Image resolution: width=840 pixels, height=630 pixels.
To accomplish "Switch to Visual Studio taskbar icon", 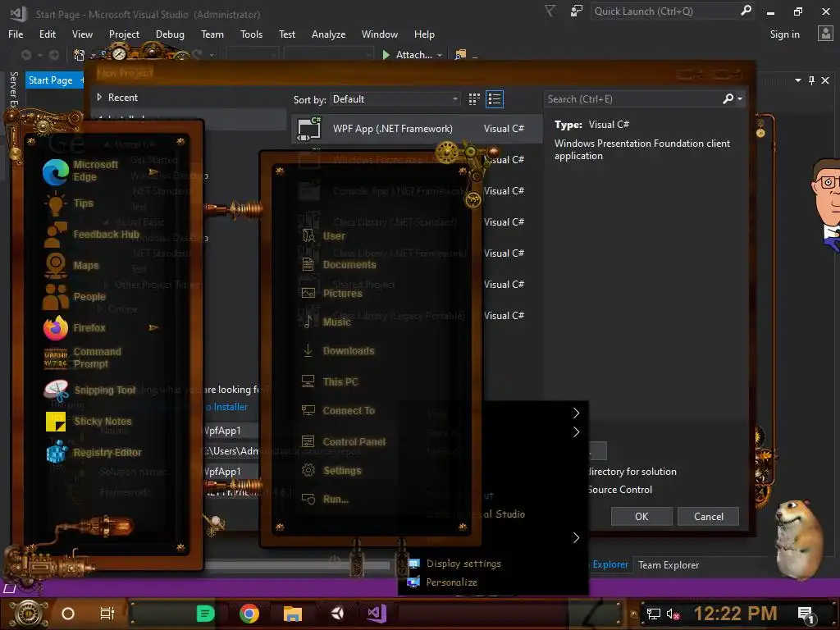I will pos(377,614).
